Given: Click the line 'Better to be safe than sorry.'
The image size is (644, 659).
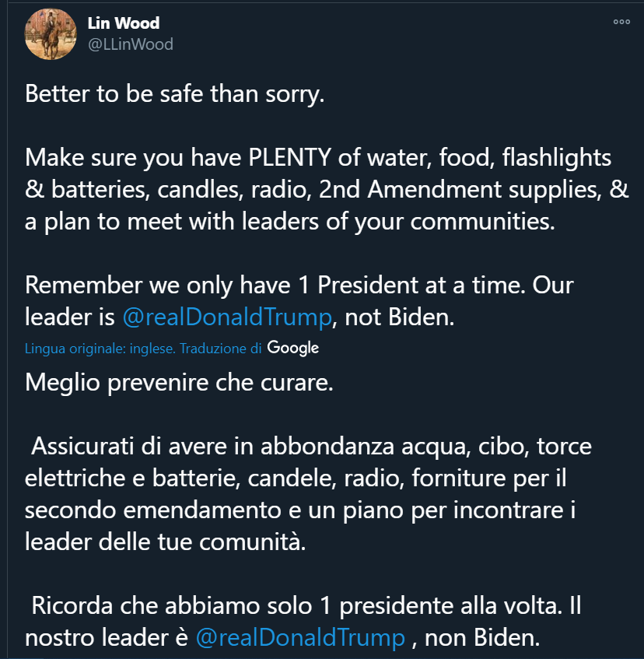Looking at the screenshot, I should 173,94.
